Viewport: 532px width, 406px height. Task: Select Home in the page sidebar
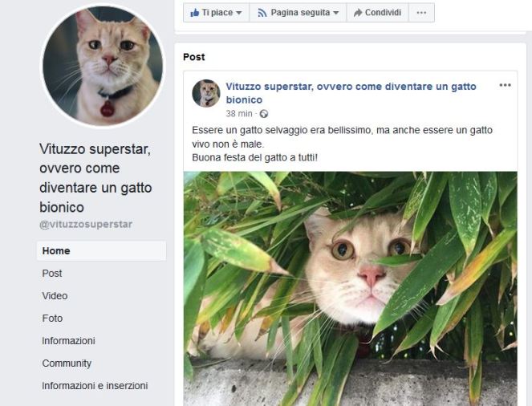click(x=56, y=251)
